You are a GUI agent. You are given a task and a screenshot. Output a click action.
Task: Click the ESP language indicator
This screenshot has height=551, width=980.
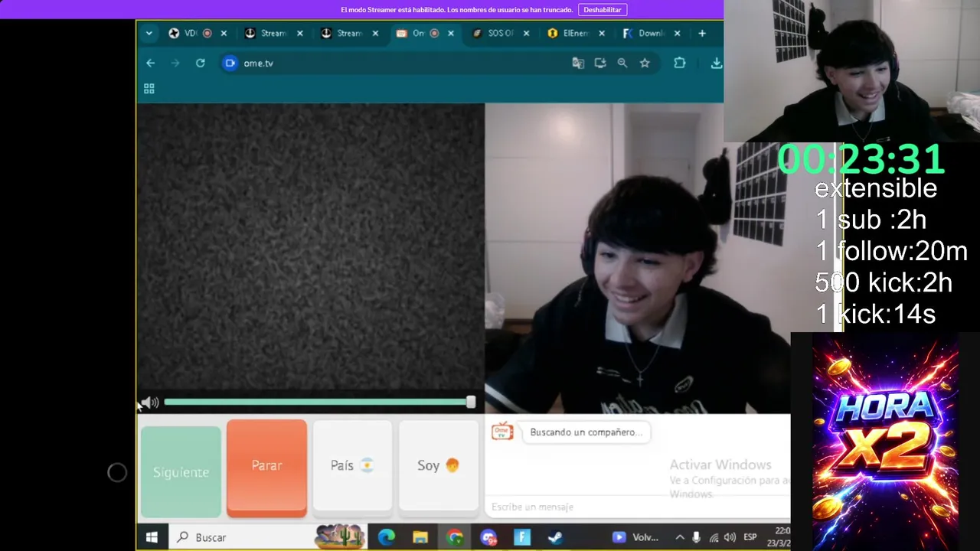click(x=750, y=537)
